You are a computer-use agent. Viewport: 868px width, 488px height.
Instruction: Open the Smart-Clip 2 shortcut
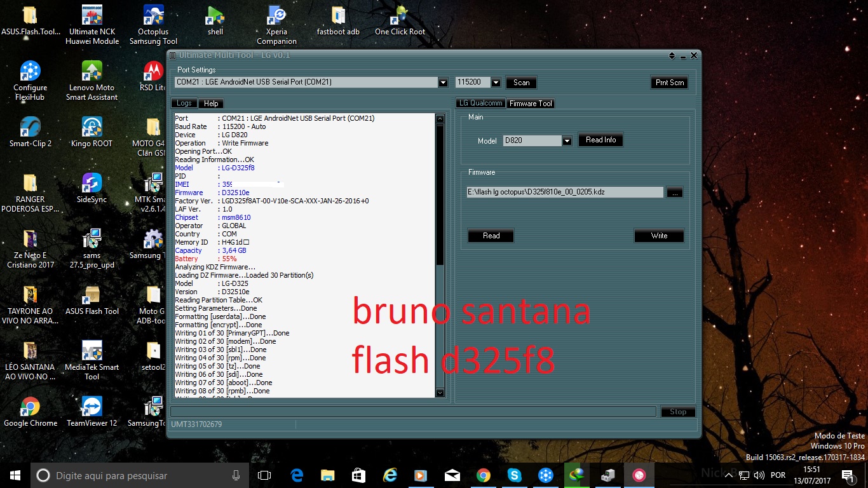[x=31, y=132]
